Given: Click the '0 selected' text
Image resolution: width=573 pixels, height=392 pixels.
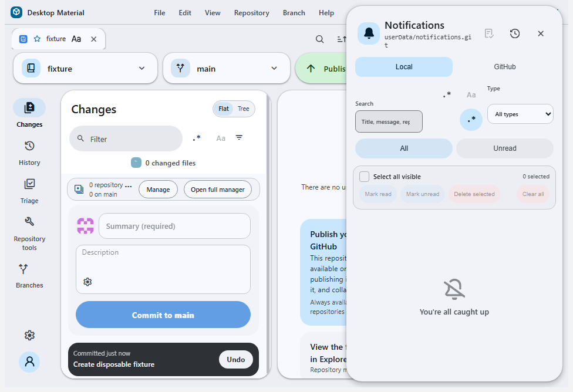Looking at the screenshot, I should 536,177.
